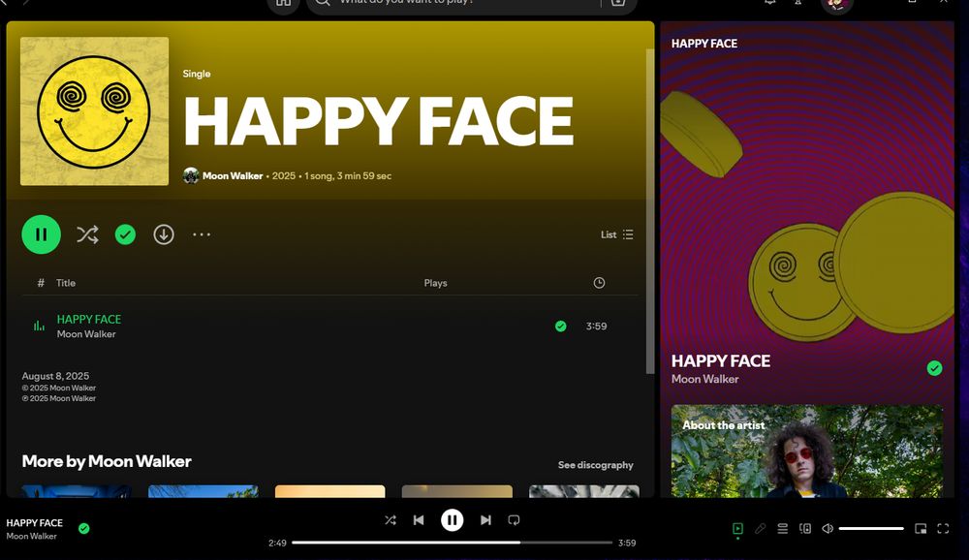Image resolution: width=969 pixels, height=560 pixels.
Task: Open Moon Walker link under the track title
Action: point(86,334)
